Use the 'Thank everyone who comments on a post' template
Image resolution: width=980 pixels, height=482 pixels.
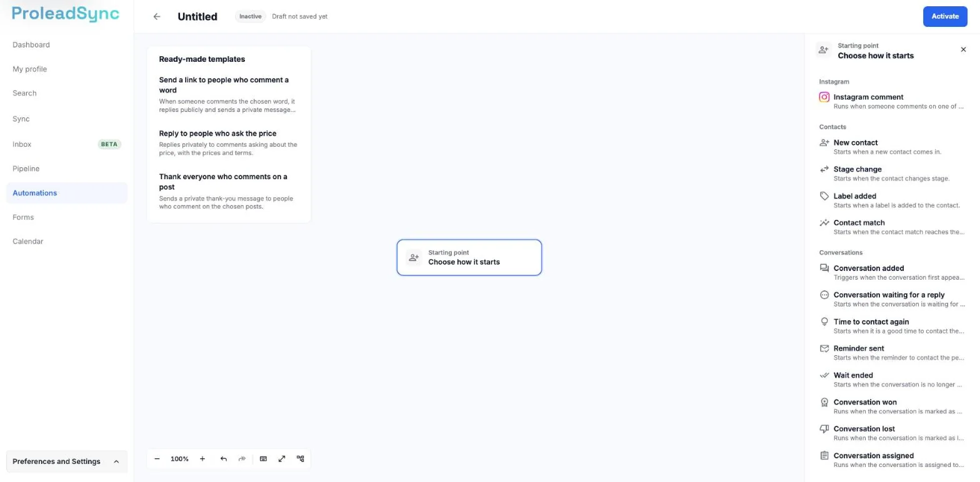[229, 192]
